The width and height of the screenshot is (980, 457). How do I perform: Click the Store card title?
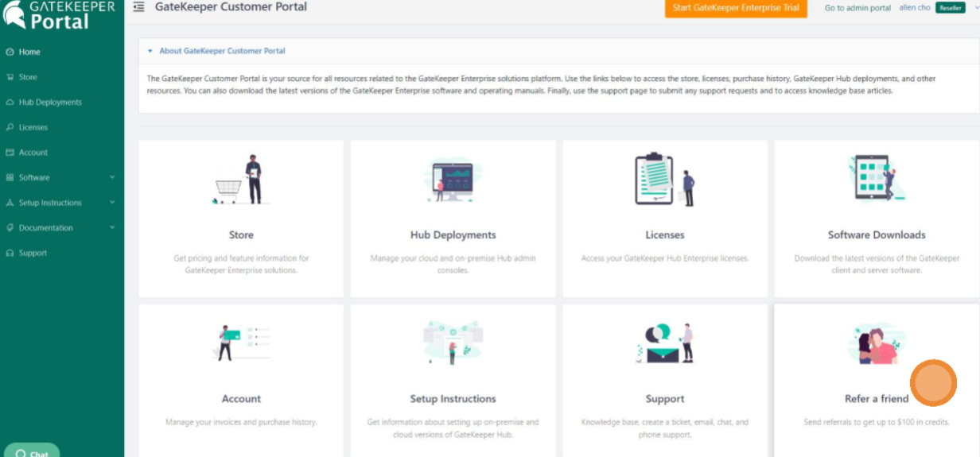pyautogui.click(x=241, y=235)
